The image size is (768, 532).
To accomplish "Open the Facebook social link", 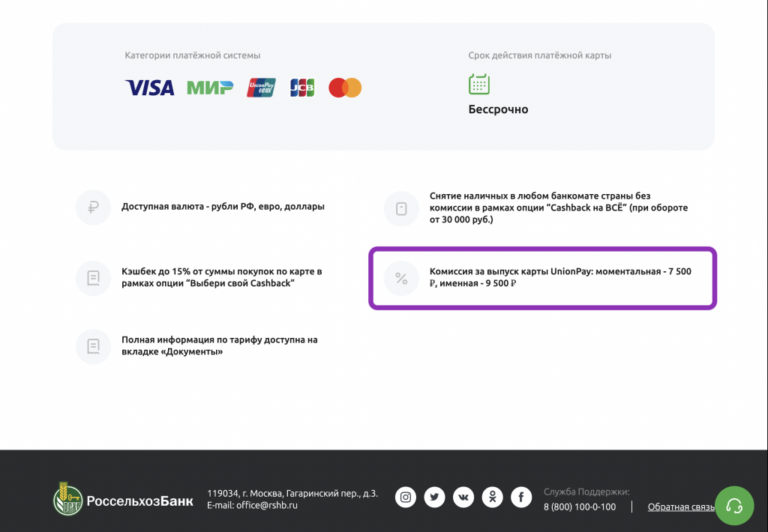I will click(x=521, y=497).
